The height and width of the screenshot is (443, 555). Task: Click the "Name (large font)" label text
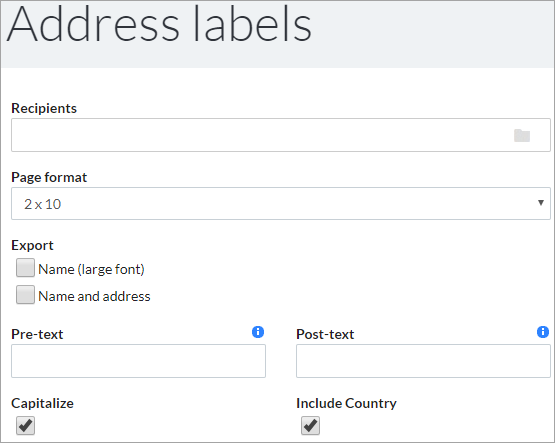coord(91,269)
